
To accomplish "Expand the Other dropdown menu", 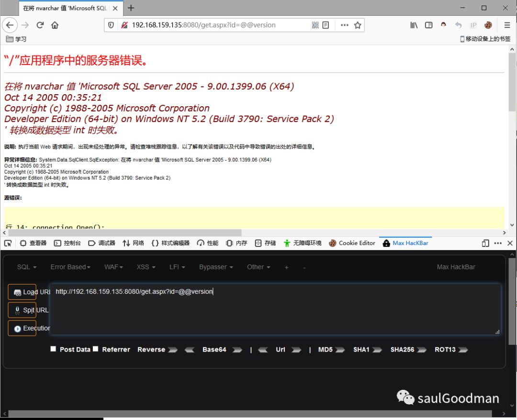I will 258,267.
